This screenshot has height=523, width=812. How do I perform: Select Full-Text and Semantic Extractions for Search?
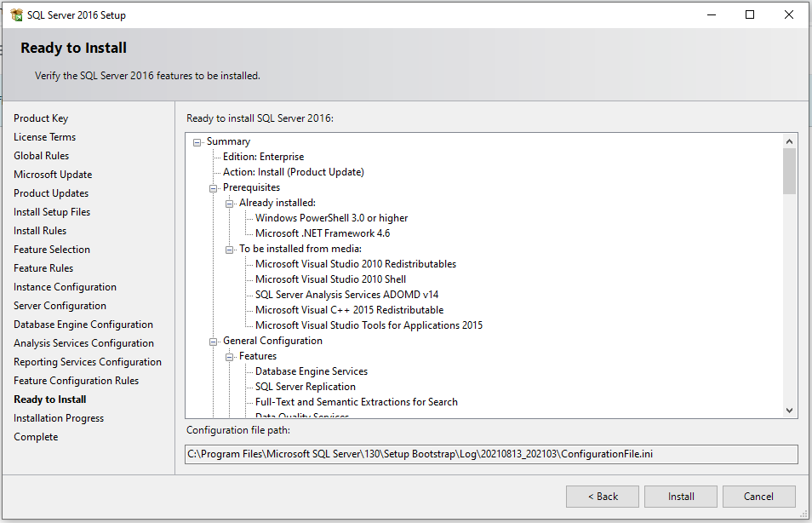[x=357, y=402]
